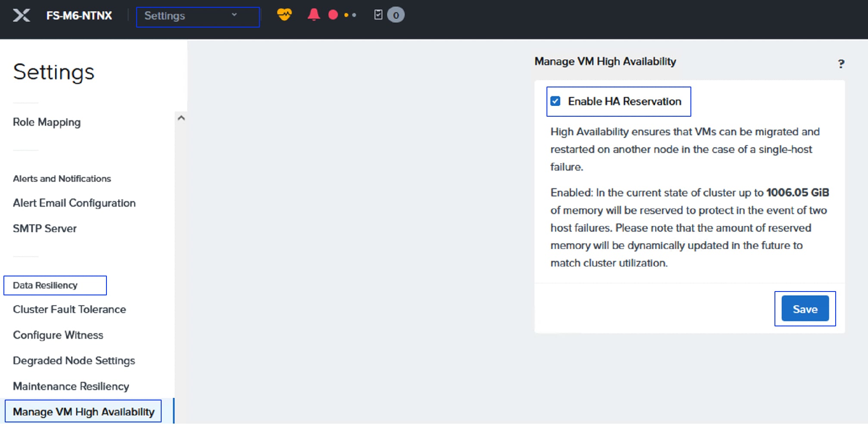Select Manage VM High Availability

pyautogui.click(x=84, y=411)
